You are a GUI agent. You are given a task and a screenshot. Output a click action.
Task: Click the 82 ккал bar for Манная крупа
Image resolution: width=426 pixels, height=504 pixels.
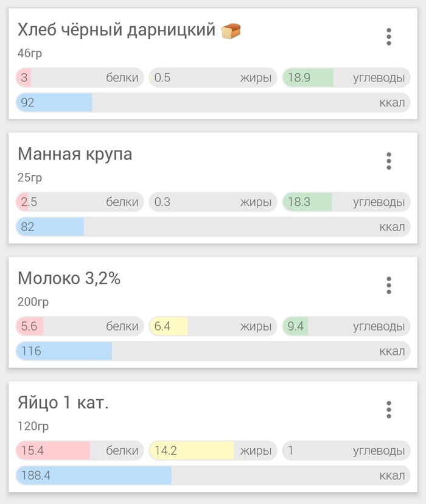coord(213,227)
